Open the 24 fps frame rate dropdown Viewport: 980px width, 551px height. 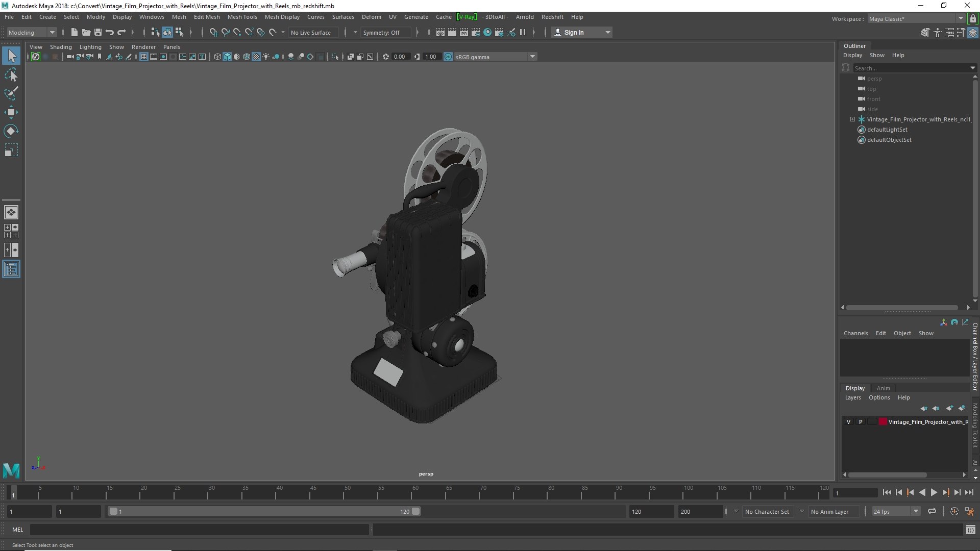[x=896, y=511]
